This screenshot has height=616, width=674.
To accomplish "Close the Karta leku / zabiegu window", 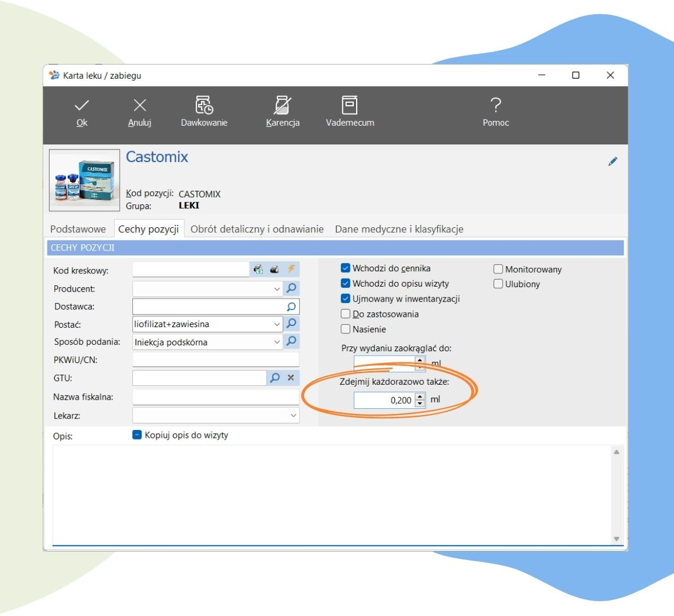I will click(610, 75).
